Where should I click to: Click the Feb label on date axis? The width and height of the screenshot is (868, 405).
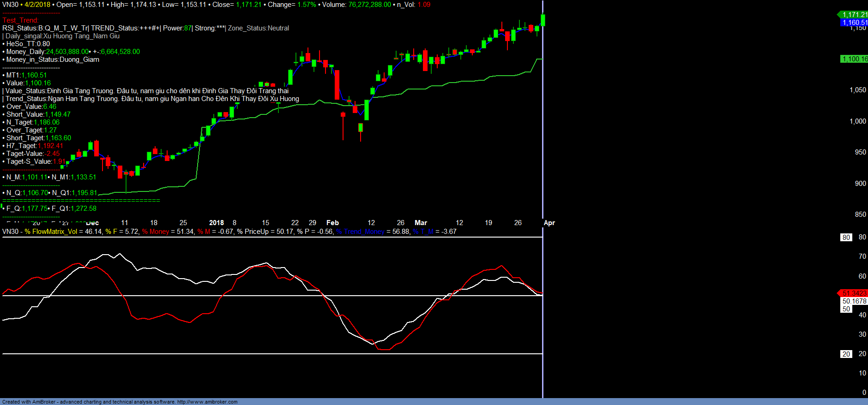pyautogui.click(x=332, y=223)
